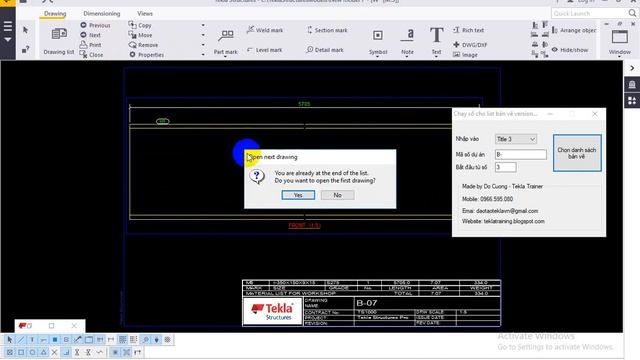Toggle the crossed-arrows snap switch
640x360 pixels.
(x=127, y=352)
